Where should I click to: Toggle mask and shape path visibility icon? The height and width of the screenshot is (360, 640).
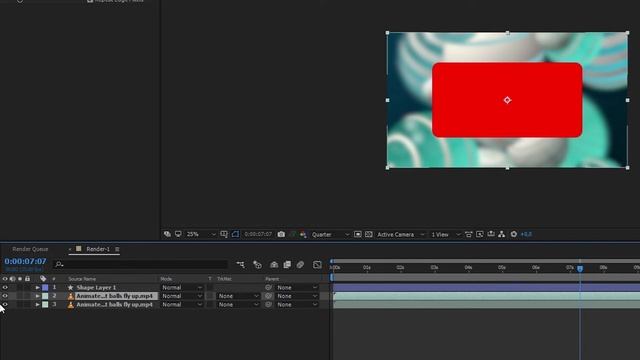click(235, 234)
